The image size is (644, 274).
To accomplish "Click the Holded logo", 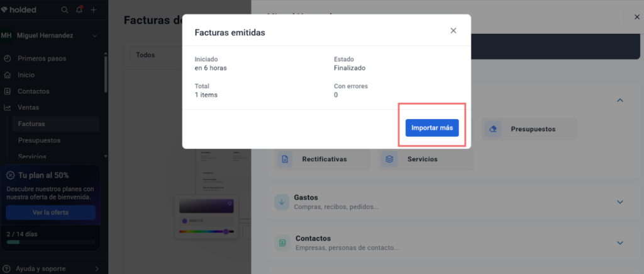I will click(x=18, y=9).
